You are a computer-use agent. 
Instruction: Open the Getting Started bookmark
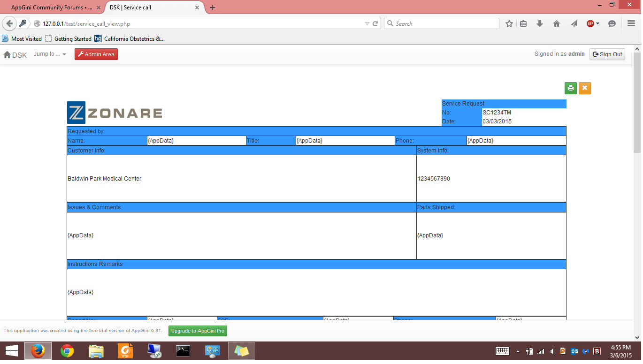pyautogui.click(x=69, y=39)
